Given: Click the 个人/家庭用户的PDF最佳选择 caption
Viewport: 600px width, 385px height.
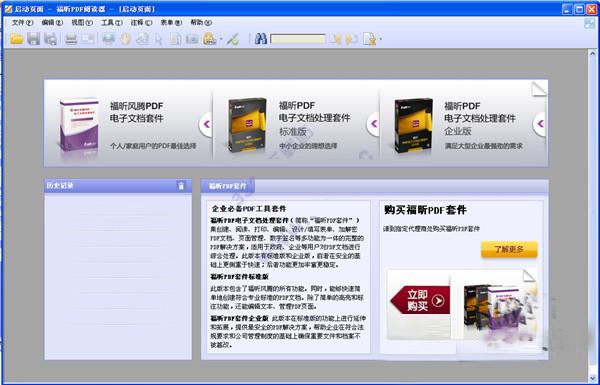Looking at the screenshot, I should tap(153, 146).
